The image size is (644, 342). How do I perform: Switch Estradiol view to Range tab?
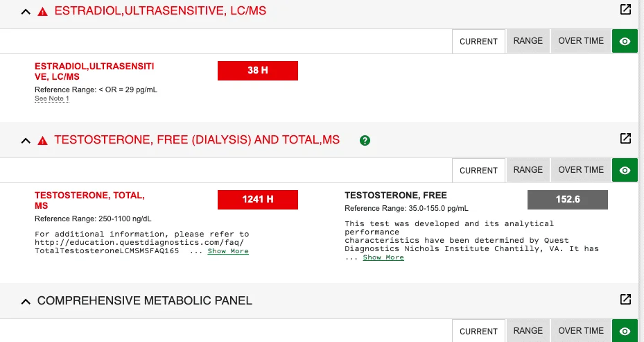pyautogui.click(x=528, y=41)
